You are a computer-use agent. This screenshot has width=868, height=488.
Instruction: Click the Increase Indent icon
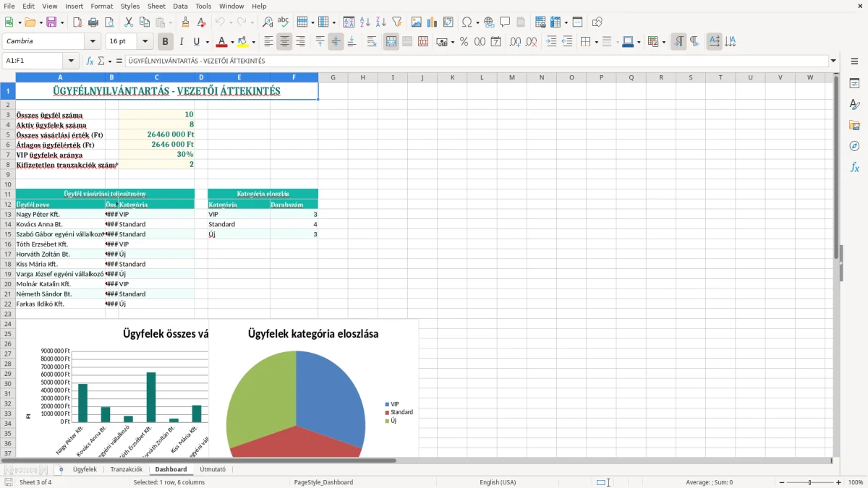pyautogui.click(x=551, y=42)
